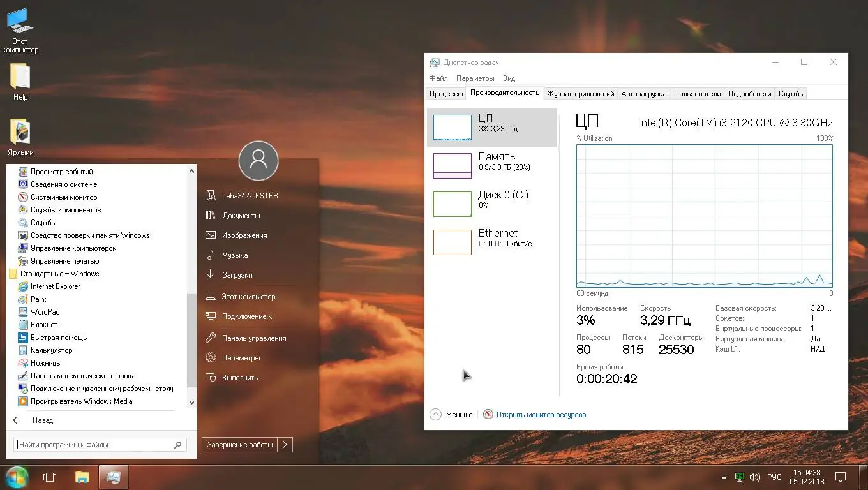Viewport: 868px width, 490px height.
Task: Switch to Журнал приложений tab
Action: pos(581,94)
